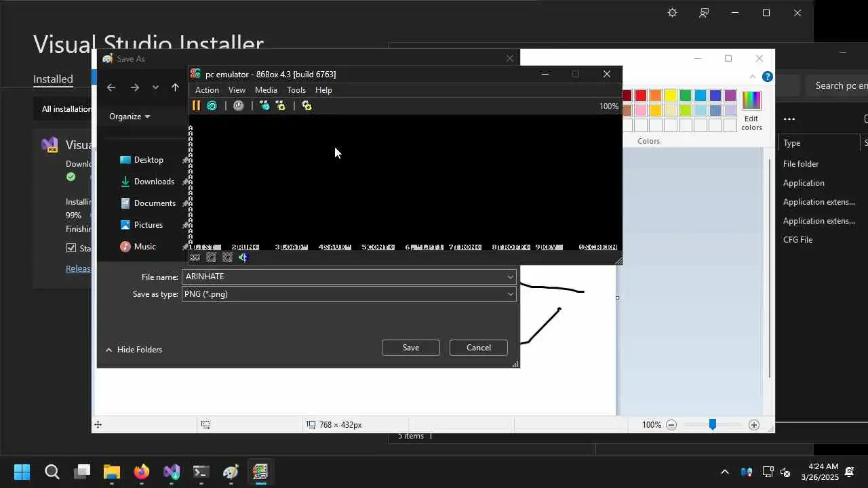Screen dimensions: 868x488
Task: Open File Explorer see more options
Action: [789, 119]
